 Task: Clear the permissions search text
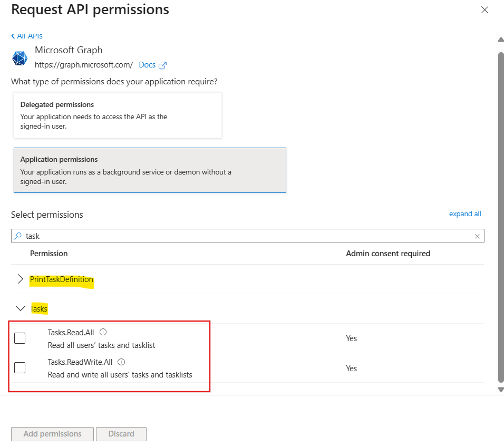[477, 236]
